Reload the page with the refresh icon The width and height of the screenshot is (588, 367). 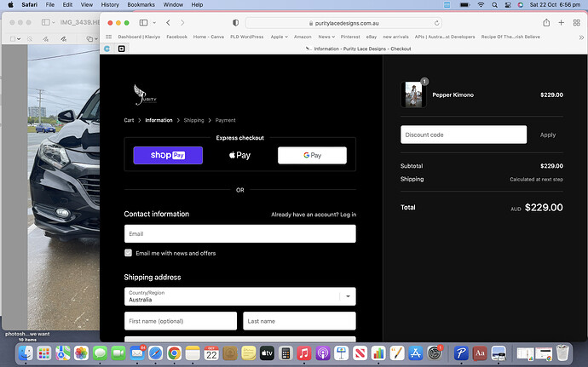[x=436, y=23]
